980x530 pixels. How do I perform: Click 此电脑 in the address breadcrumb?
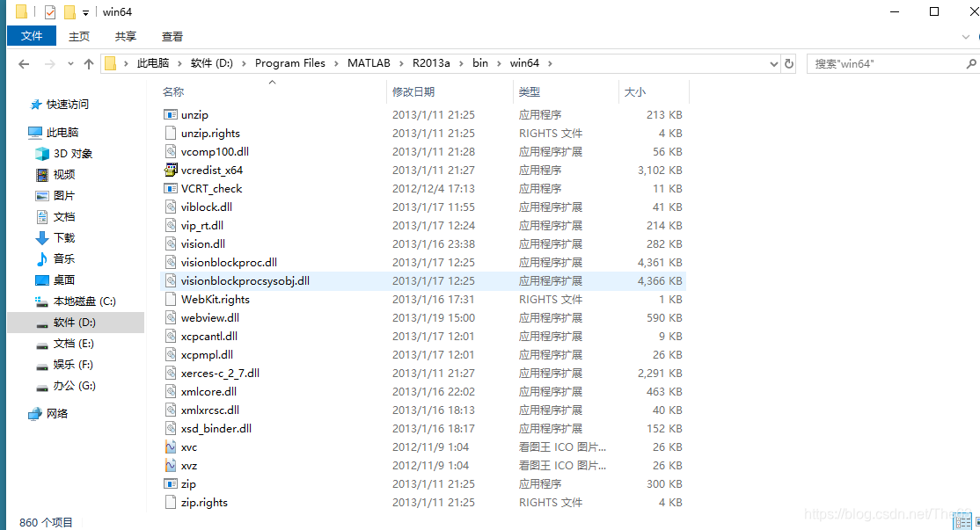(153, 63)
